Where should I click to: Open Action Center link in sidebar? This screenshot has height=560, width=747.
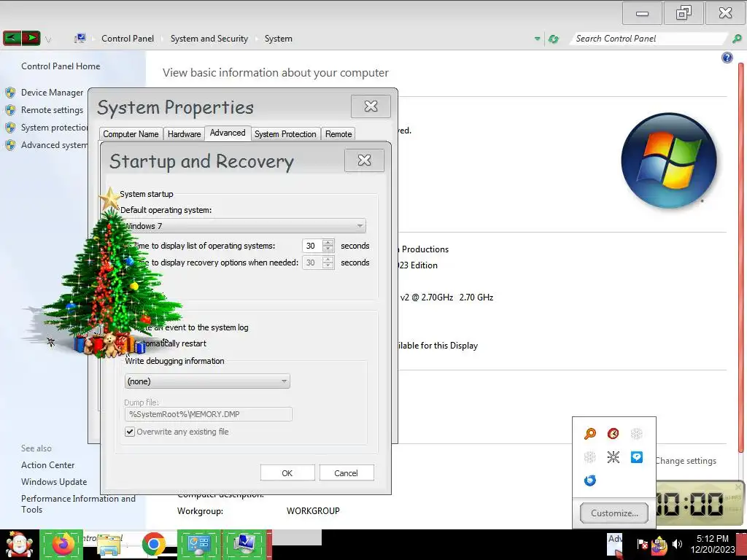47,464
